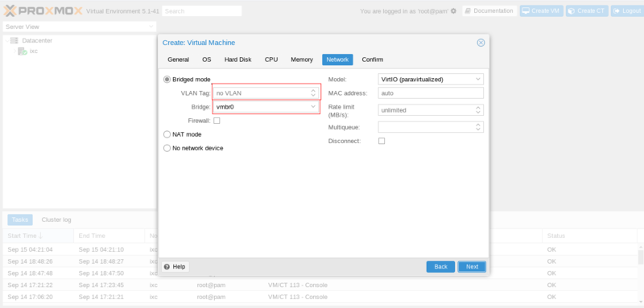Image resolution: width=644 pixels, height=308 pixels.
Task: Open the Server View selector
Action: (79, 27)
